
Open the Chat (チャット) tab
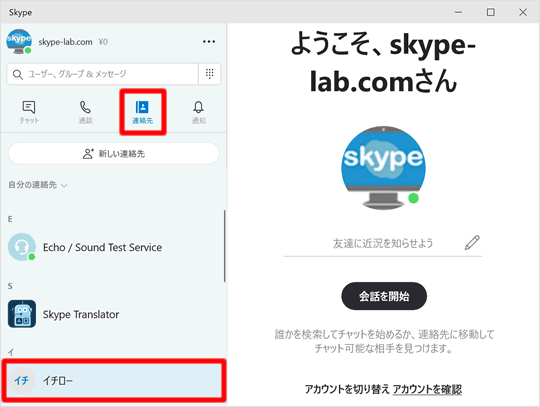pyautogui.click(x=29, y=112)
